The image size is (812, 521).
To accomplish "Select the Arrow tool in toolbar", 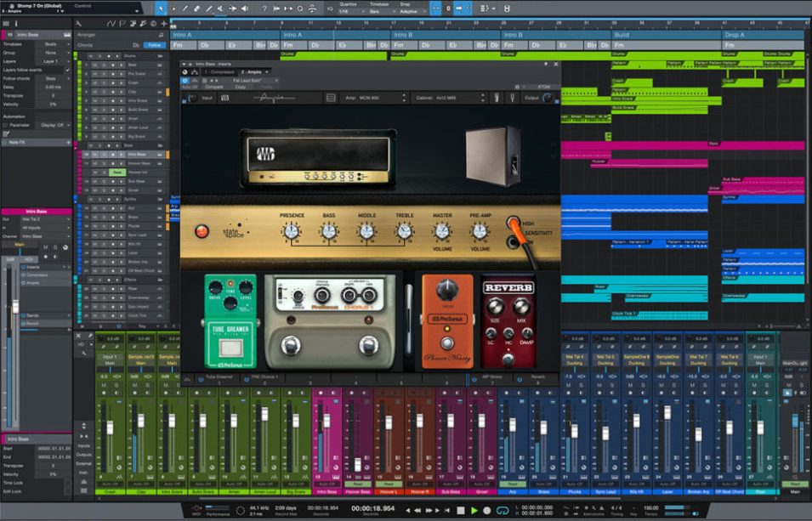I will pyautogui.click(x=161, y=8).
